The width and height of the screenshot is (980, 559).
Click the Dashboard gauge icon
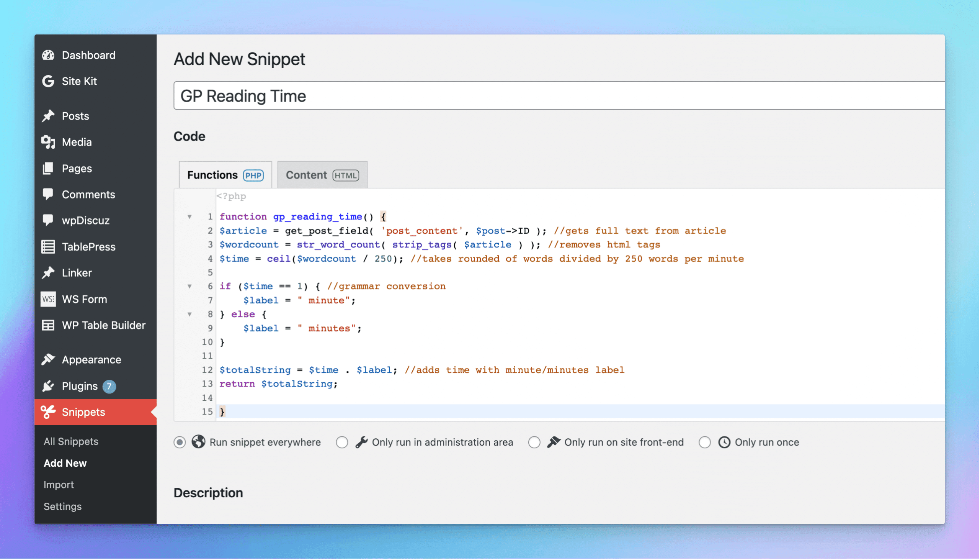(x=48, y=55)
